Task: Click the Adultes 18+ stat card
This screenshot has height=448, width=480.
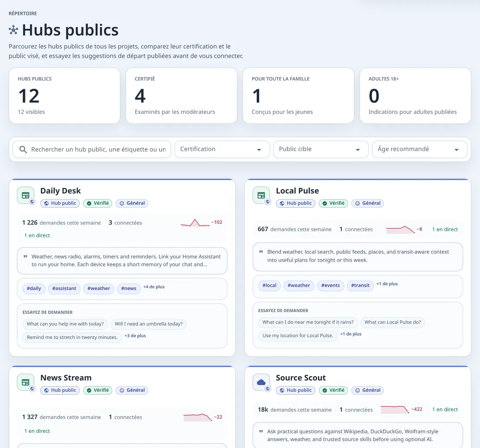Action: coord(415,96)
